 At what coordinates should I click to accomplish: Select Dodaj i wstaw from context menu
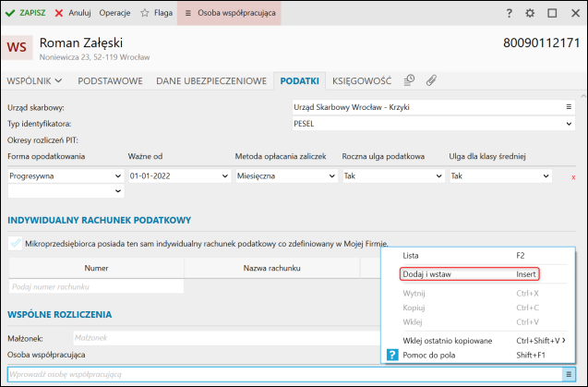(469, 273)
